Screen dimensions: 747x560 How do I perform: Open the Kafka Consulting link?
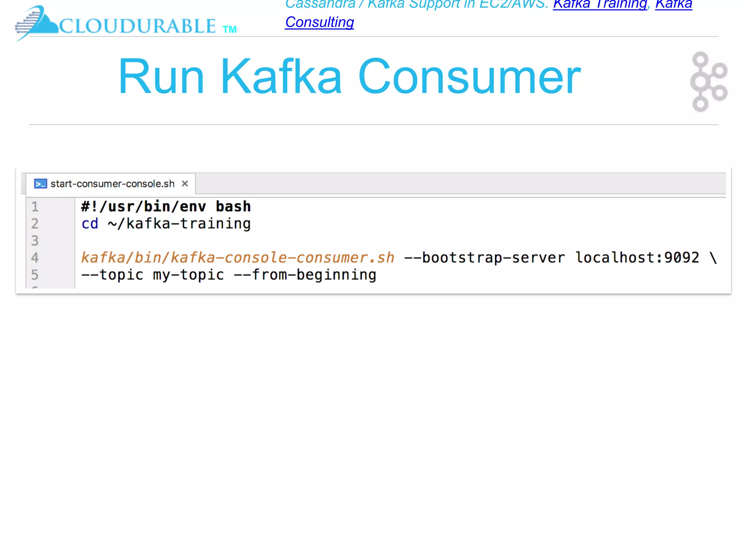pyautogui.click(x=320, y=22)
